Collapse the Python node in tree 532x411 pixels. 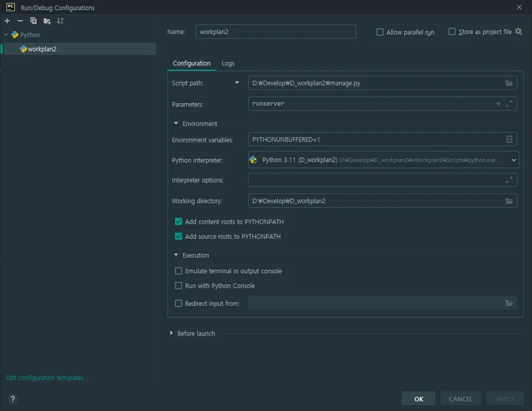click(6, 35)
